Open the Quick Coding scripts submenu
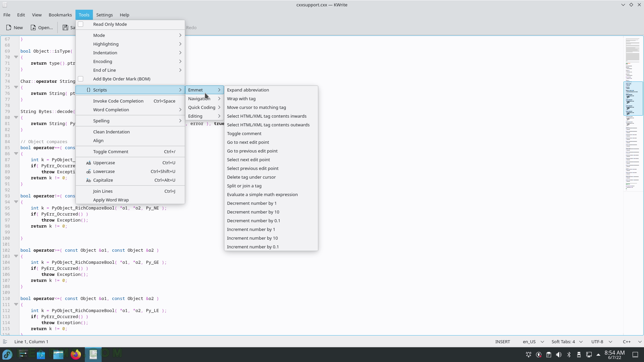The image size is (644, 362). [x=204, y=107]
